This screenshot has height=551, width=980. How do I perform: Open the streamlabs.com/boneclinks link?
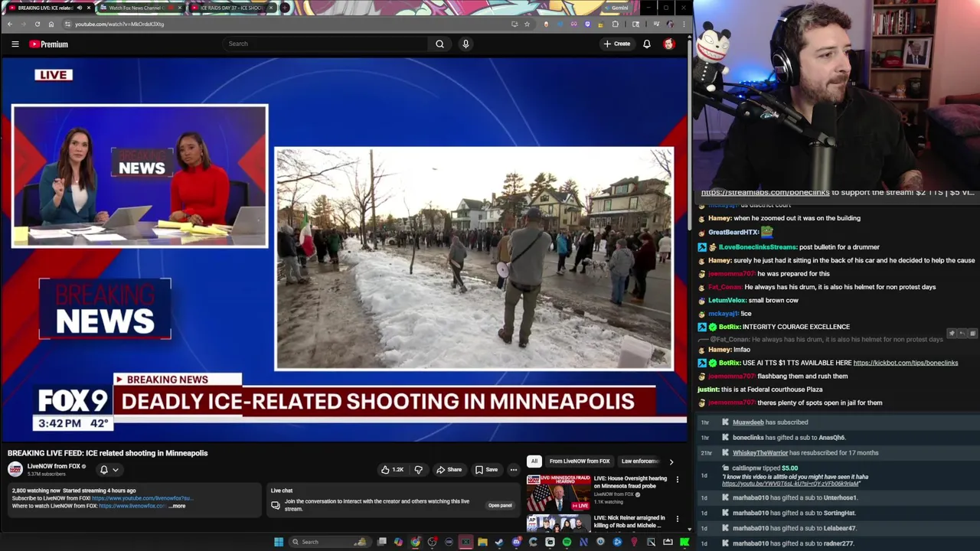pos(765,193)
